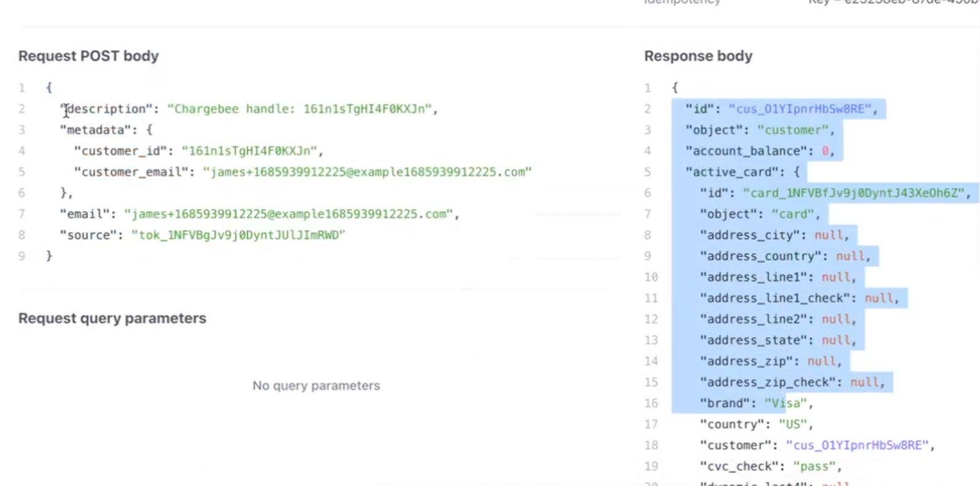Click the customer_email value in metadata
The height and width of the screenshot is (486, 980).
click(x=367, y=172)
